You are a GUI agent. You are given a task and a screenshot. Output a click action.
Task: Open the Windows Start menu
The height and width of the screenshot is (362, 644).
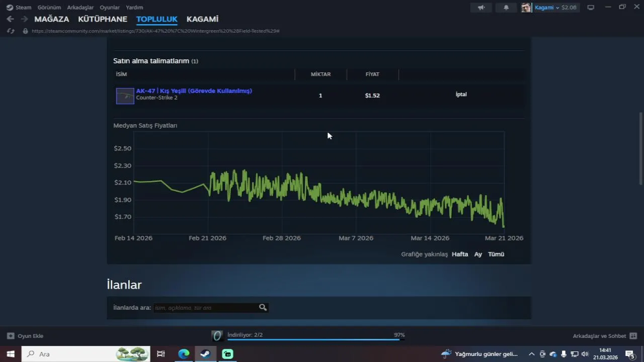[11, 354]
